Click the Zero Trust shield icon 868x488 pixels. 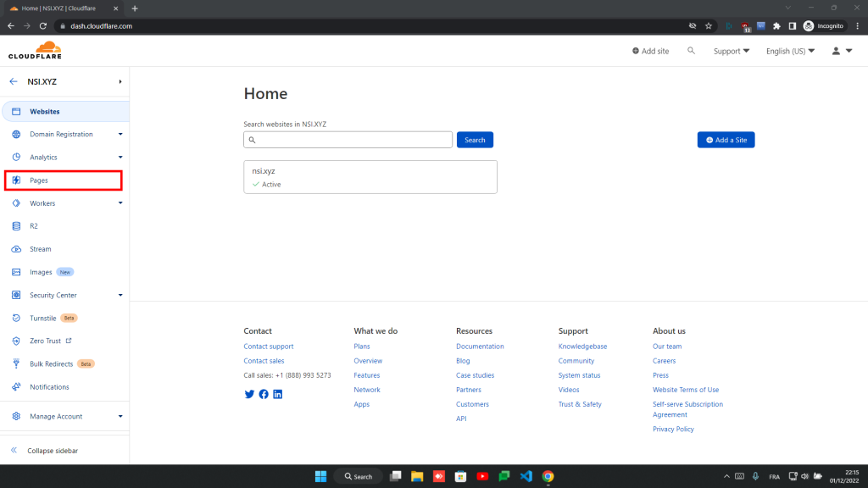(16, 341)
